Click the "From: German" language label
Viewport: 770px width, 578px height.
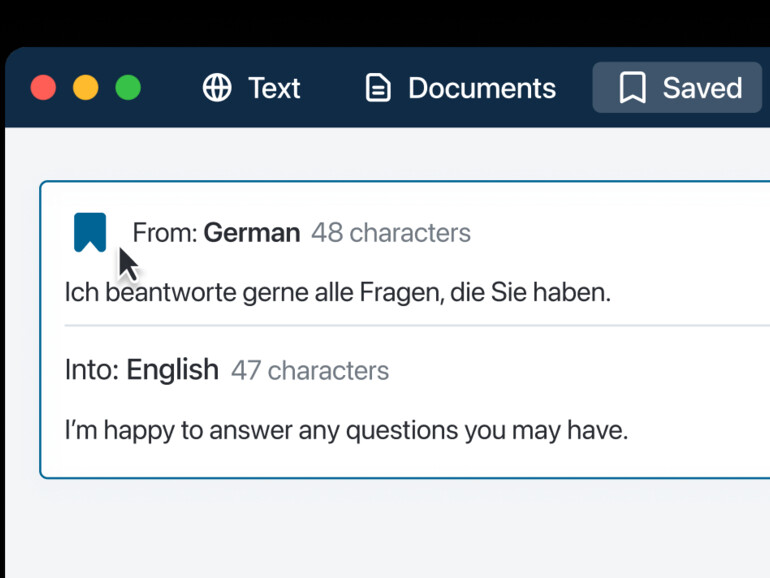click(x=216, y=233)
